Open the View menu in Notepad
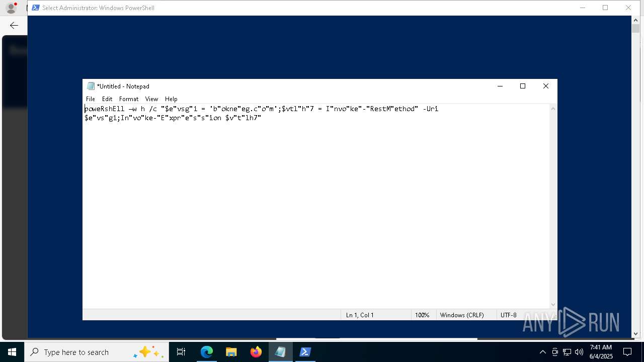644x362 pixels. (151, 99)
